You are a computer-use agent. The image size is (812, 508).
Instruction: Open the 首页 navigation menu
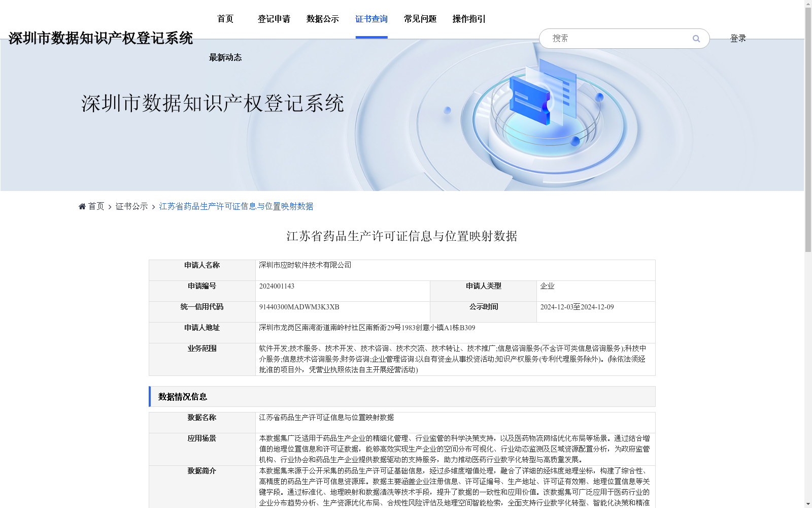225,19
